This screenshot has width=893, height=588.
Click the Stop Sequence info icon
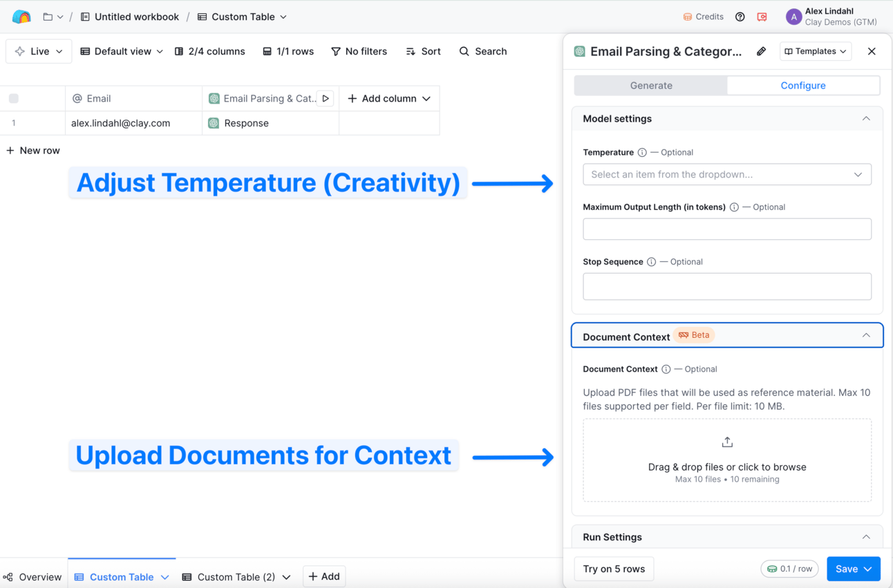[651, 262]
